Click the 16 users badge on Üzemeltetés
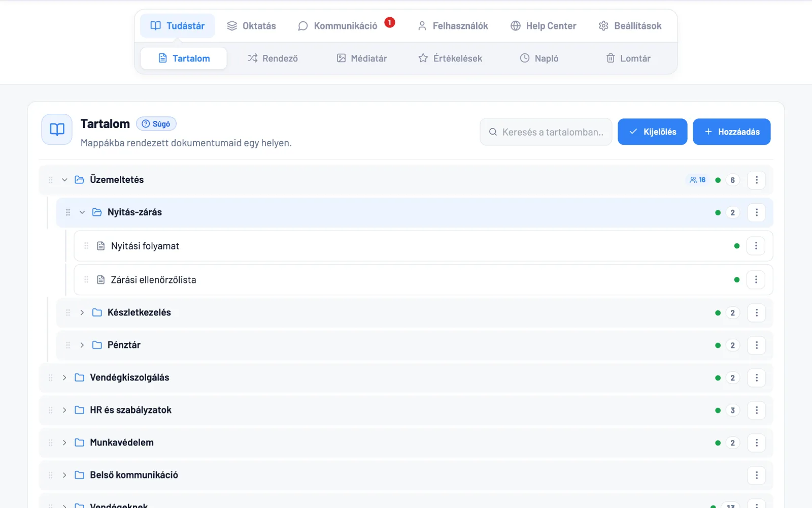 click(698, 180)
